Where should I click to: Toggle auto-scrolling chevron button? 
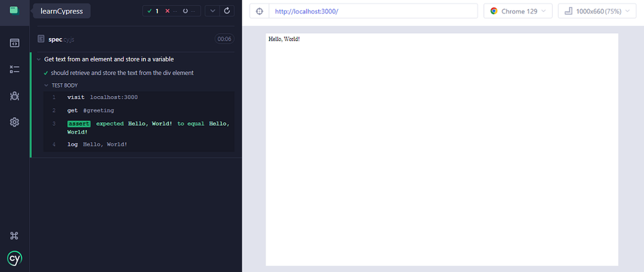click(213, 11)
